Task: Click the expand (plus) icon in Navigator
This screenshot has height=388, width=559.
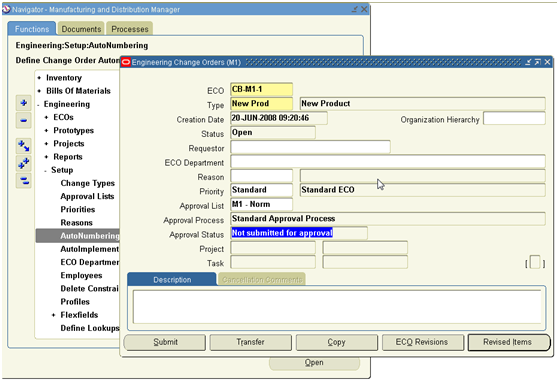Action: (24, 103)
